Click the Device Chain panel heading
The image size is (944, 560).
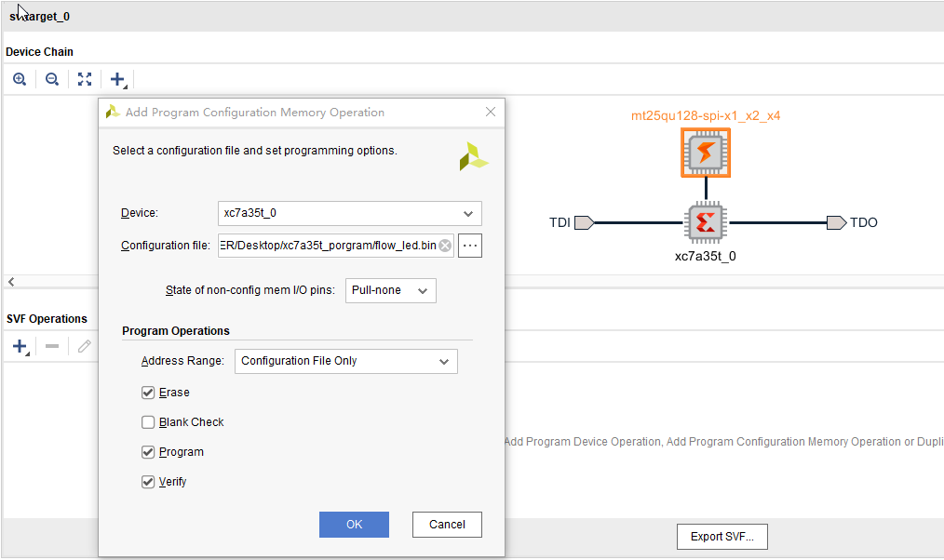tap(40, 52)
